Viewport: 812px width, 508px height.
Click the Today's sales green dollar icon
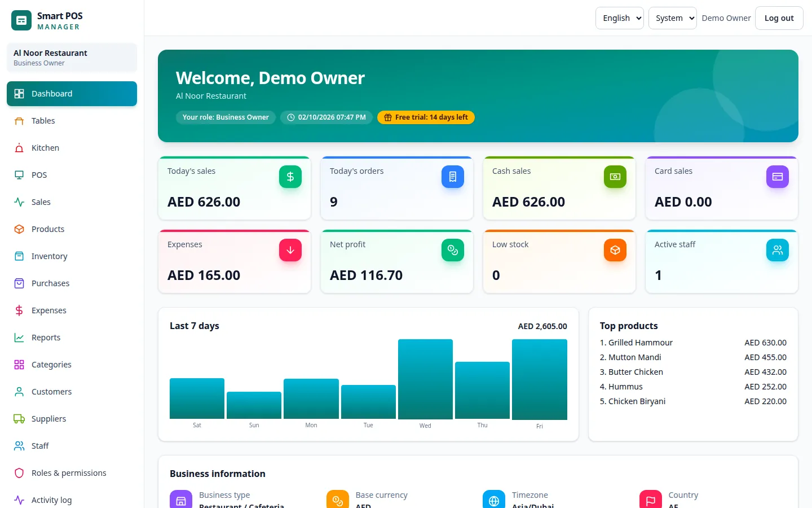[x=290, y=177]
